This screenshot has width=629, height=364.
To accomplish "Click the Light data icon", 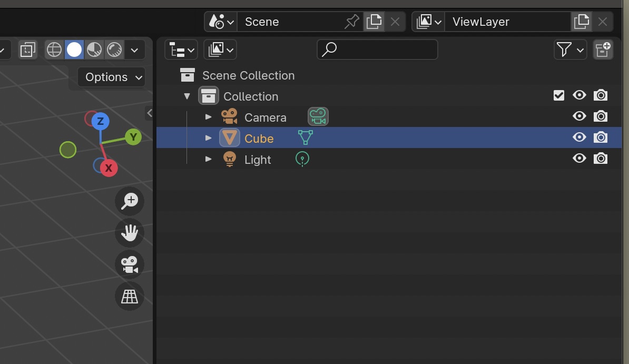I will point(302,159).
